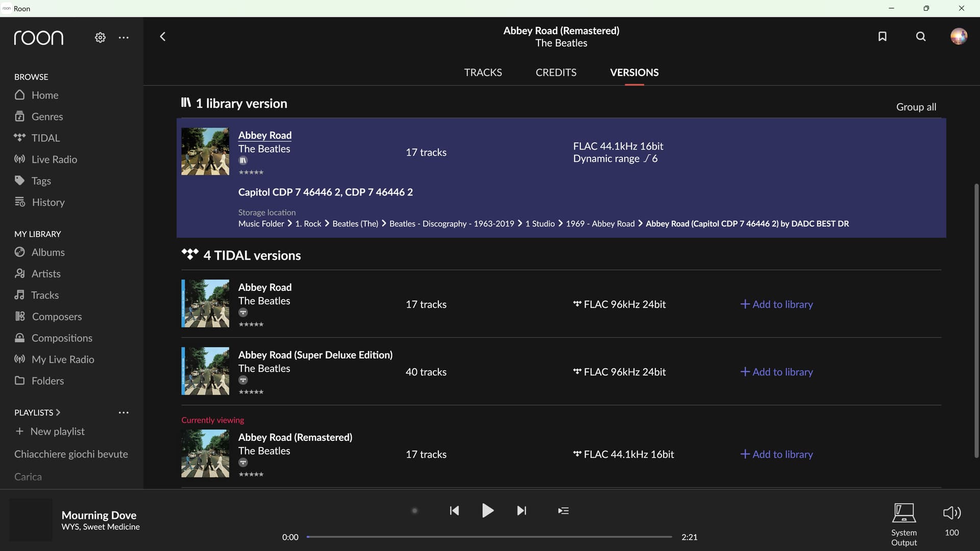
Task: Add Abbey Road (Remastered) to library
Action: [776, 454]
